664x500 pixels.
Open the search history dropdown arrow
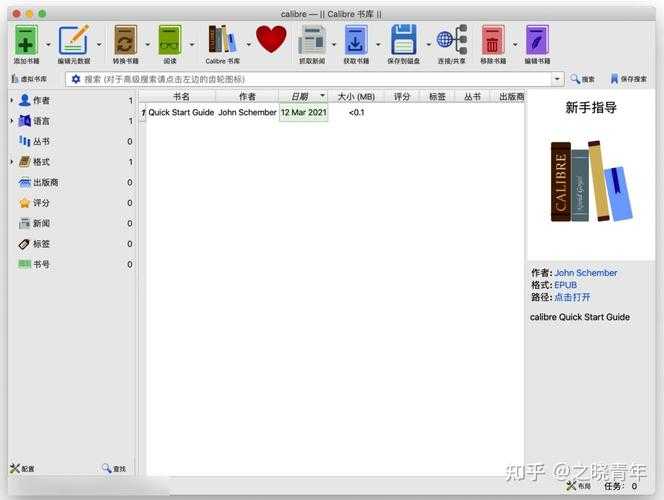tap(557, 79)
